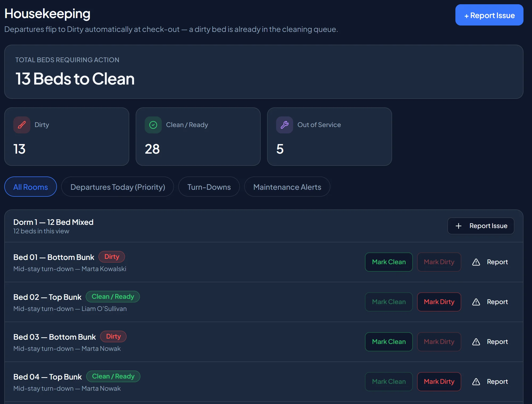Click the Dirty status badge on Bed 03
The image size is (532, 404).
pyautogui.click(x=113, y=336)
